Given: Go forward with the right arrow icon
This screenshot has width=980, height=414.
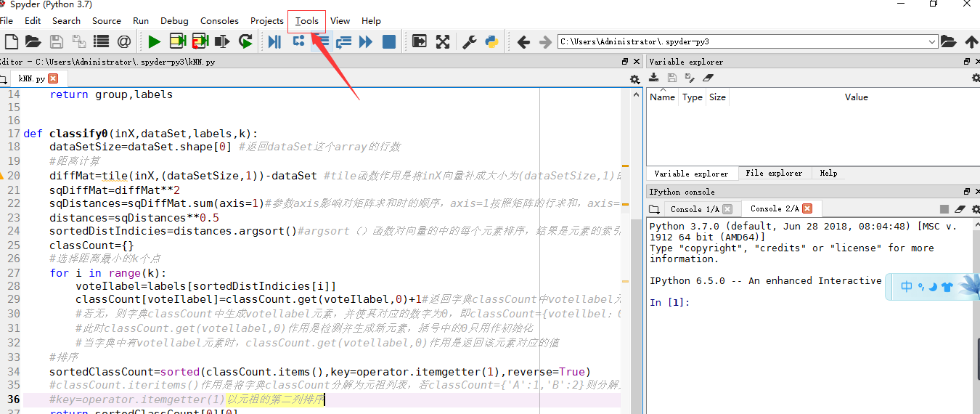Looking at the screenshot, I should (545, 42).
